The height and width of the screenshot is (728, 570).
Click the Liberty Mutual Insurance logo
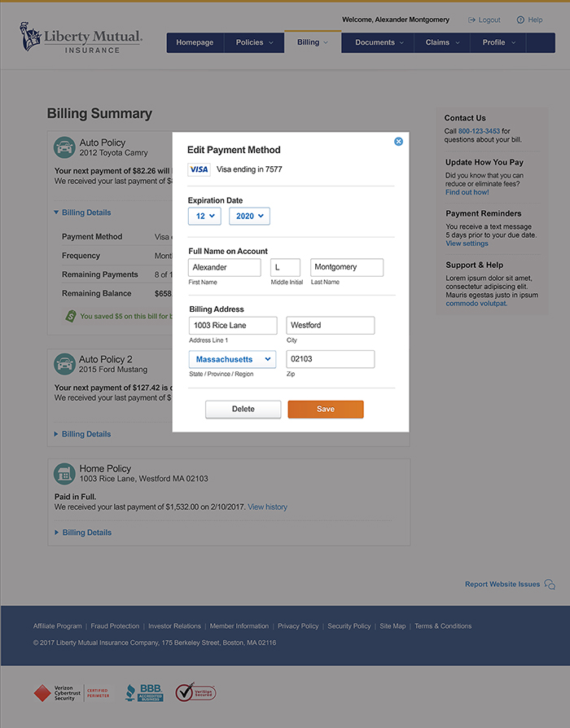coord(81,38)
